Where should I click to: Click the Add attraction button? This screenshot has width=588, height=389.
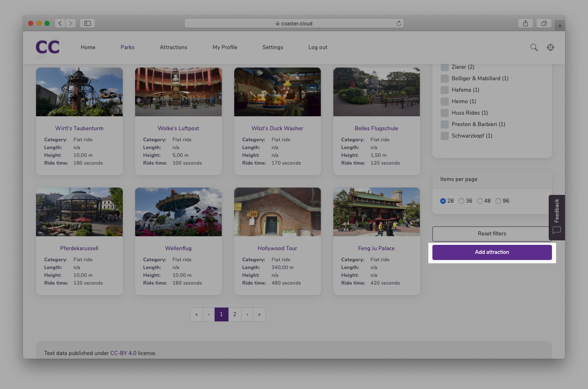(x=492, y=252)
